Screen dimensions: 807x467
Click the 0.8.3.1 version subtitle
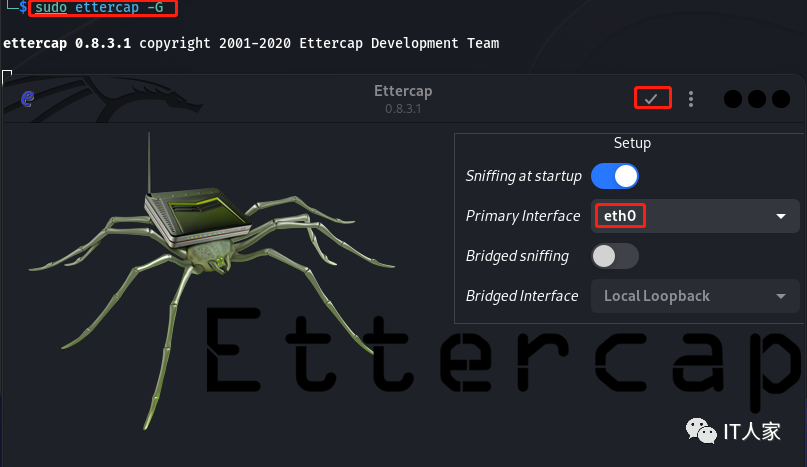point(403,109)
